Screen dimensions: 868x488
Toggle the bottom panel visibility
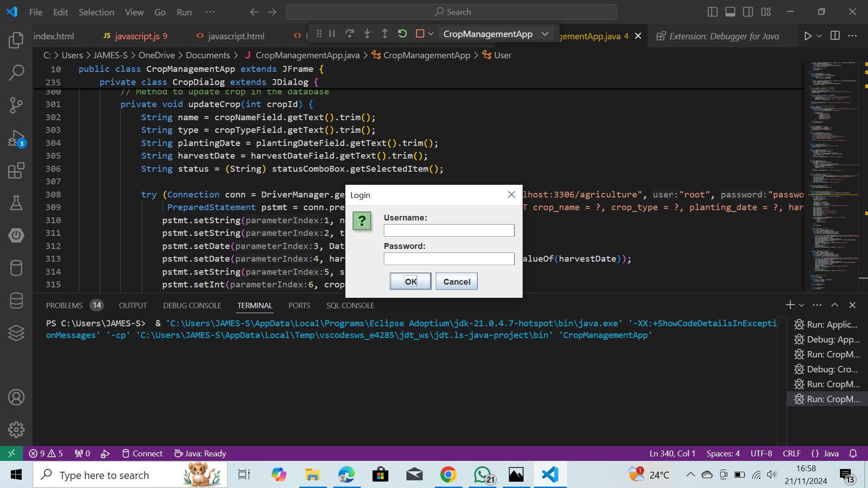click(730, 12)
